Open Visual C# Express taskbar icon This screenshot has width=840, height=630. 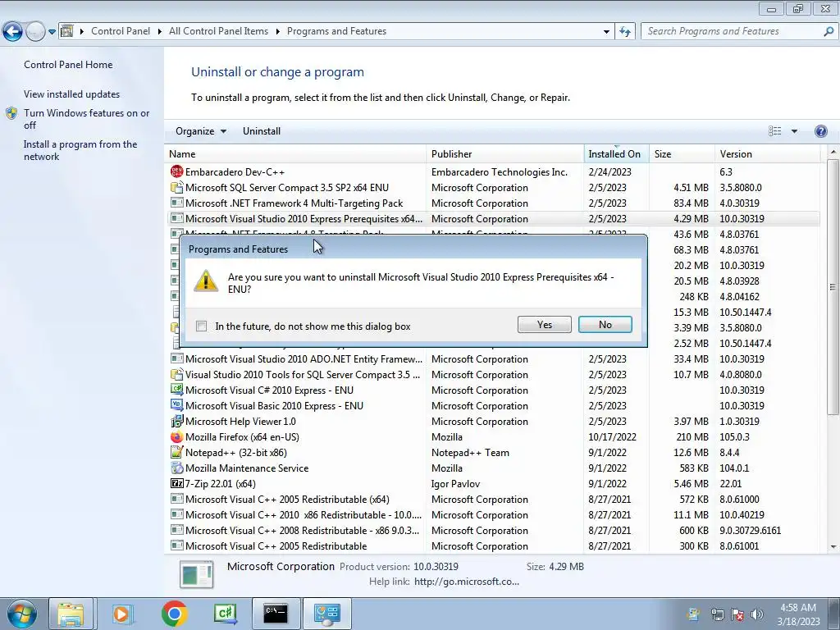pos(225,614)
